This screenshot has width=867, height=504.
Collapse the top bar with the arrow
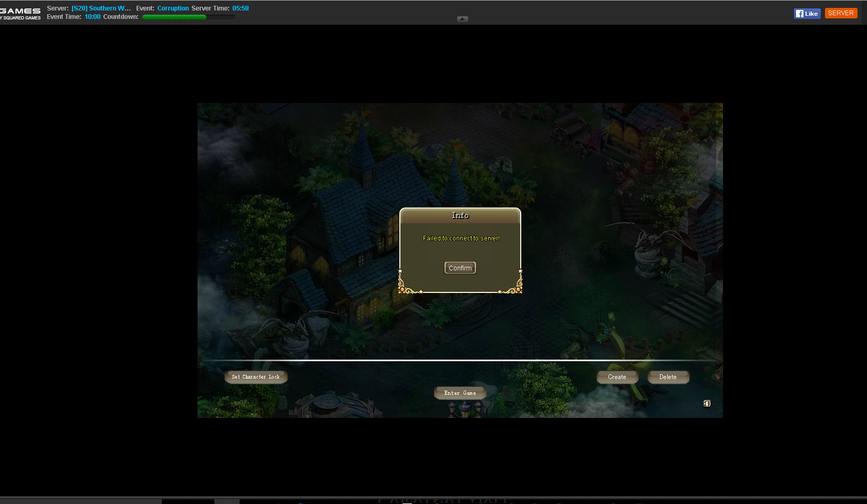click(x=462, y=19)
